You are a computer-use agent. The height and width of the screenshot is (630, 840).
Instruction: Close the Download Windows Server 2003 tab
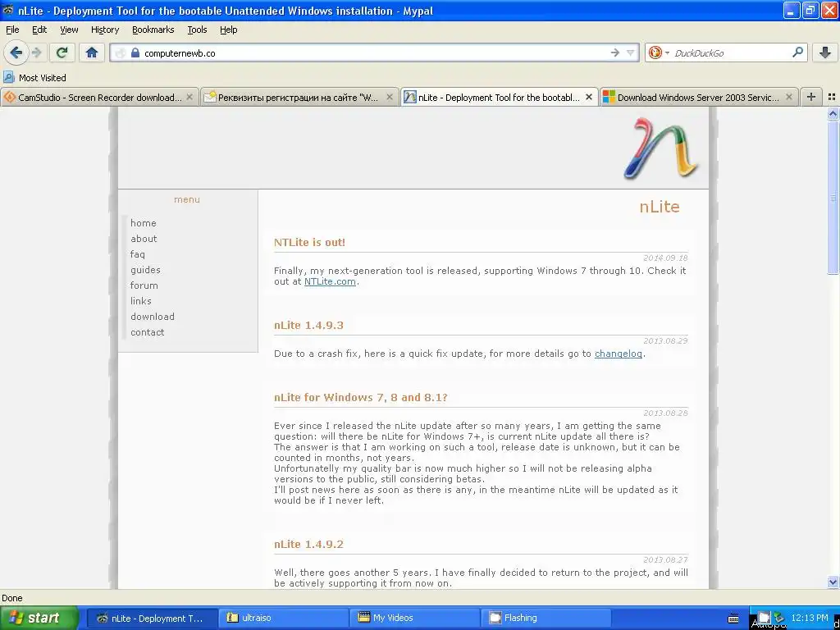click(789, 97)
